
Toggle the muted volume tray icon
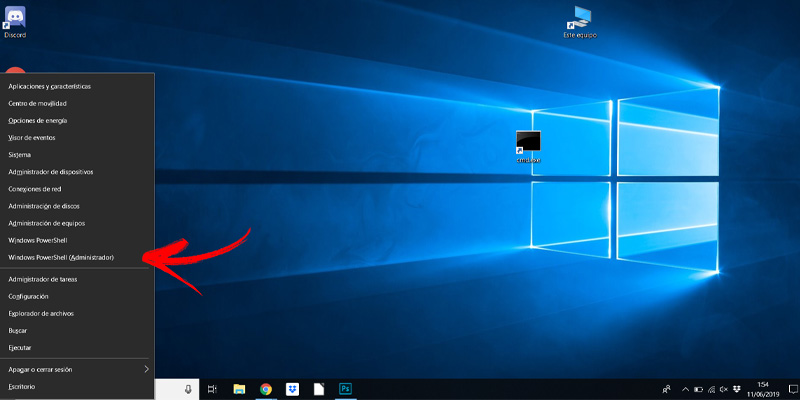(x=724, y=389)
